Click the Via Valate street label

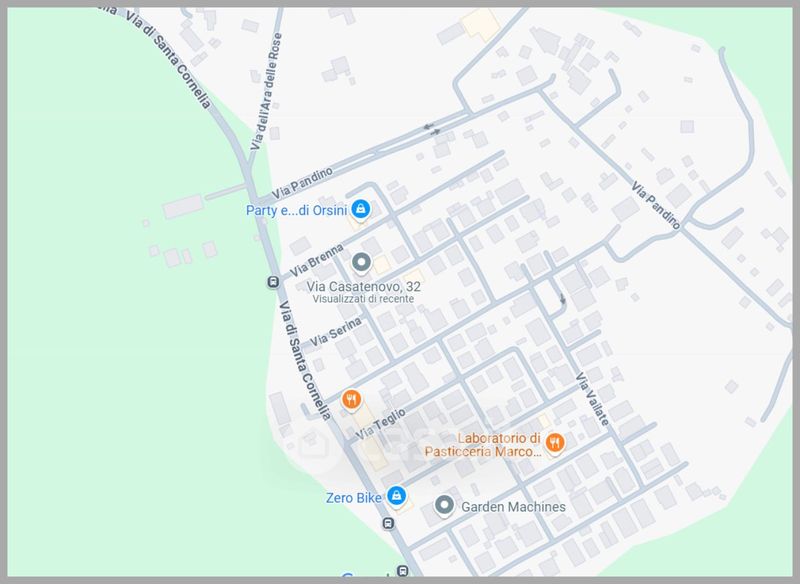[591, 401]
